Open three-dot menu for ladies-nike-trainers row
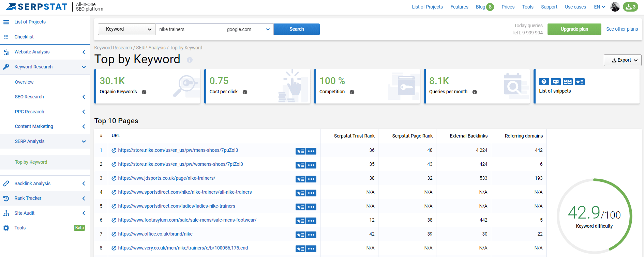 tap(311, 207)
